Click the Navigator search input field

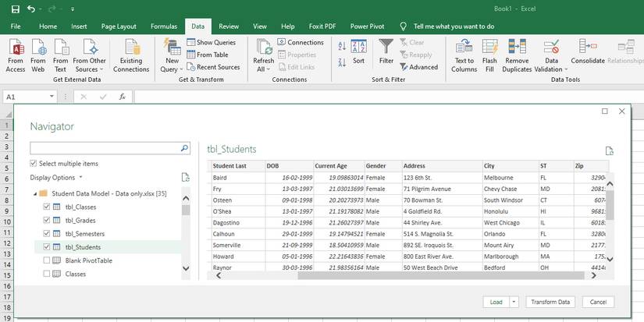pos(105,147)
